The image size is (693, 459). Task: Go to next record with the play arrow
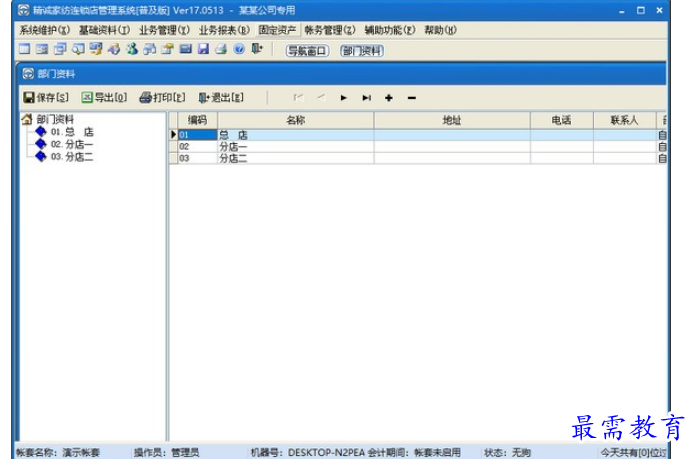tap(343, 98)
